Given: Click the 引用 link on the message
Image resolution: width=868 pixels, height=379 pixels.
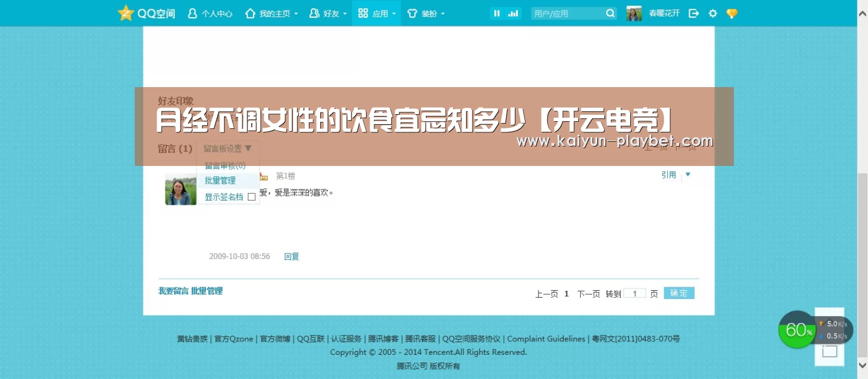Looking at the screenshot, I should (x=669, y=175).
